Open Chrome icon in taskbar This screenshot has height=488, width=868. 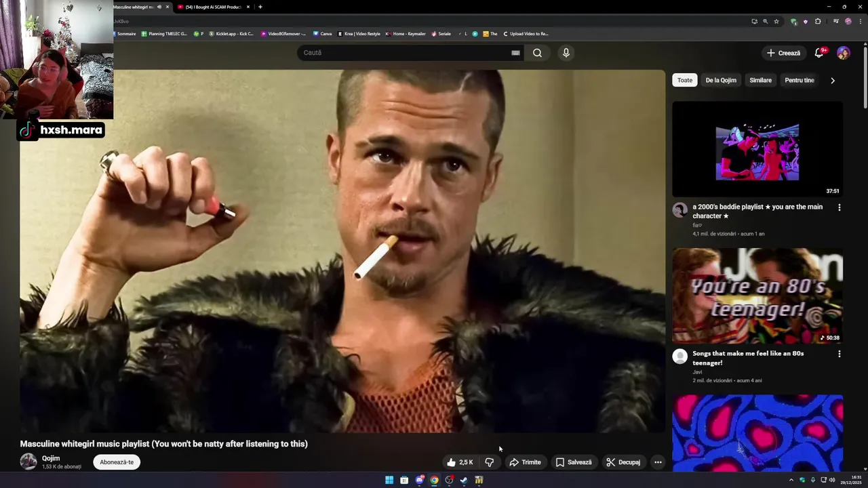point(434,480)
